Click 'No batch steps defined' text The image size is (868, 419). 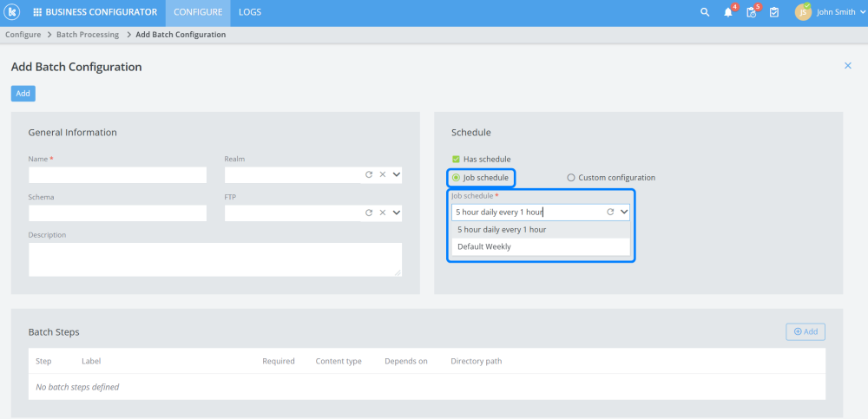77,387
